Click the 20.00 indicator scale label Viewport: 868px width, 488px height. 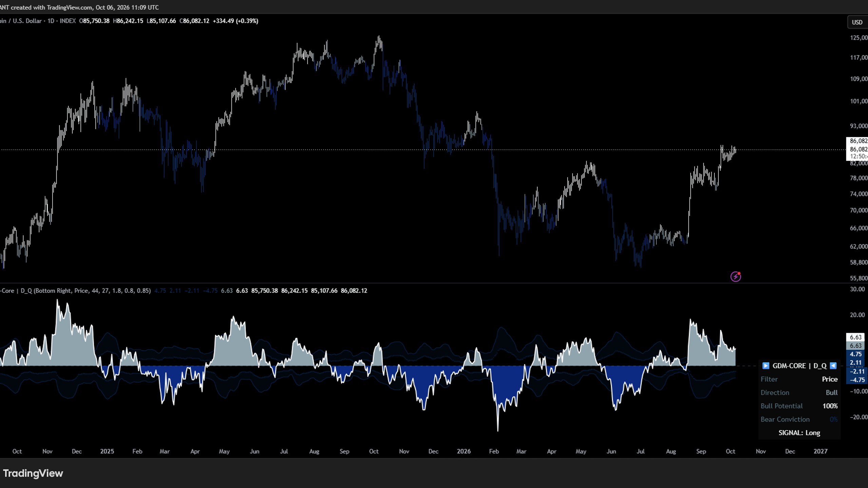pos(857,315)
